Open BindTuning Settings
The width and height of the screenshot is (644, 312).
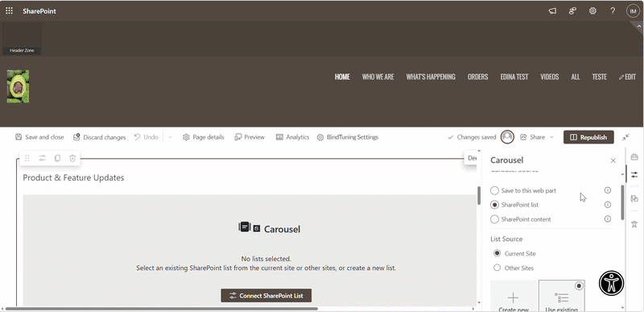(348, 137)
